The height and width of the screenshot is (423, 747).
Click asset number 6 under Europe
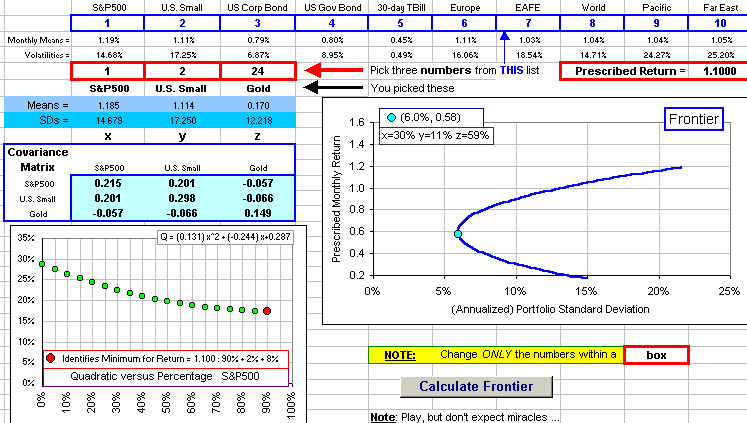(464, 23)
